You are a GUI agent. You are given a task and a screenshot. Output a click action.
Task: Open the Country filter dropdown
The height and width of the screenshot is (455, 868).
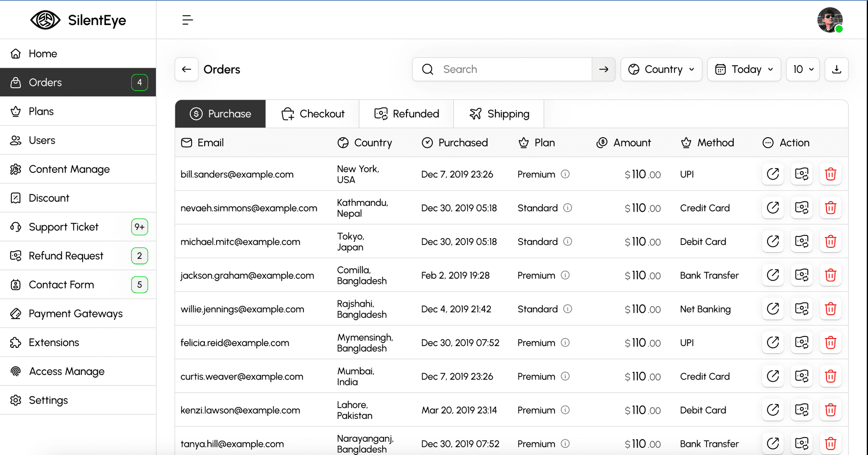tap(662, 69)
